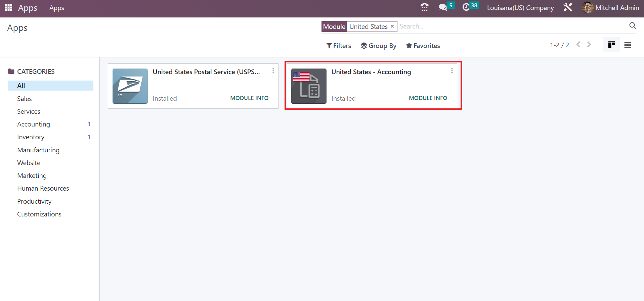Click the CATEGORIES folder icon
The width and height of the screenshot is (644, 301).
click(11, 71)
